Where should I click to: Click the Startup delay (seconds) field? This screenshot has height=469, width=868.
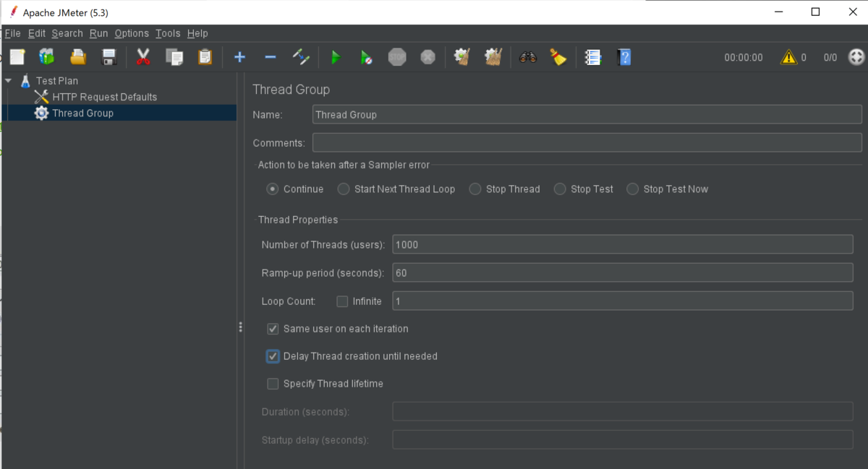coord(623,439)
